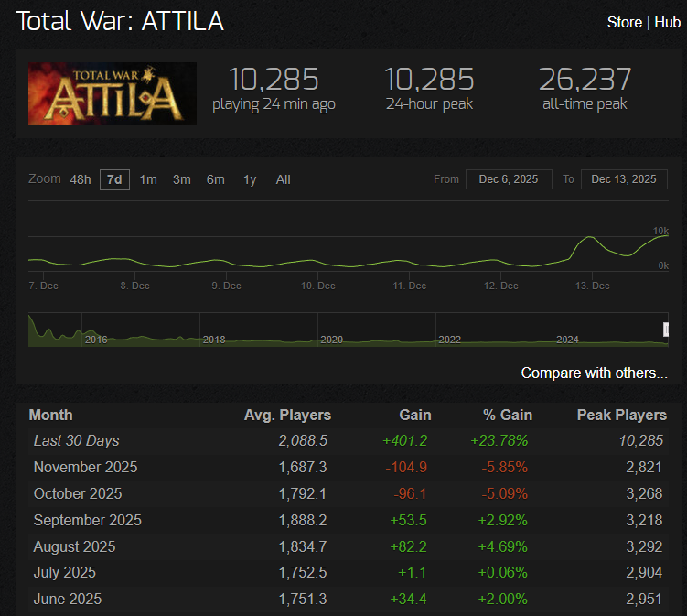Click the 2016 marker in the navigator
Image resolution: width=687 pixels, height=616 pixels.
tap(96, 340)
